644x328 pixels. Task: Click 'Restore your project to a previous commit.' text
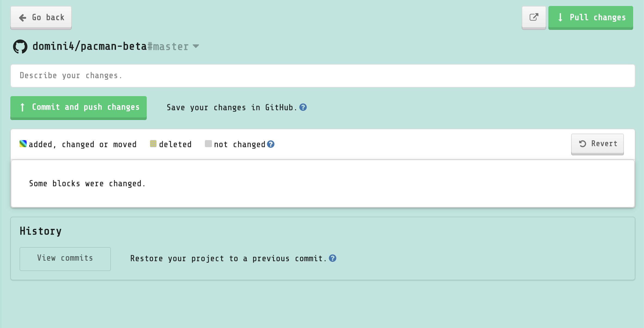click(x=228, y=258)
